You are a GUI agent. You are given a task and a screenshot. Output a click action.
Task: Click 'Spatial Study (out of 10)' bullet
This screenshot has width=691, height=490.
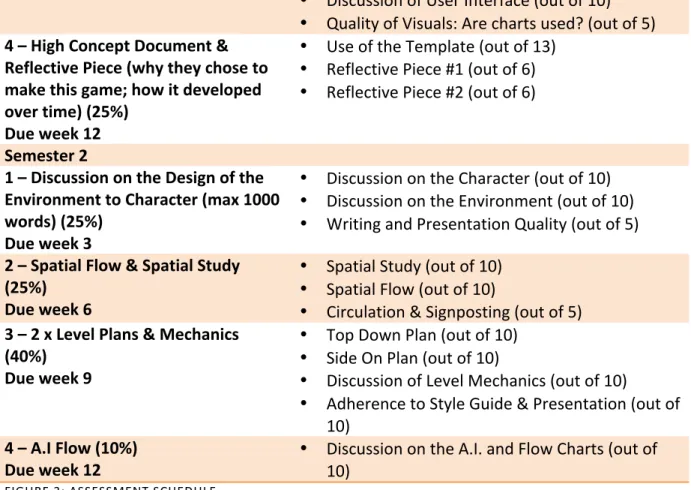(x=414, y=267)
